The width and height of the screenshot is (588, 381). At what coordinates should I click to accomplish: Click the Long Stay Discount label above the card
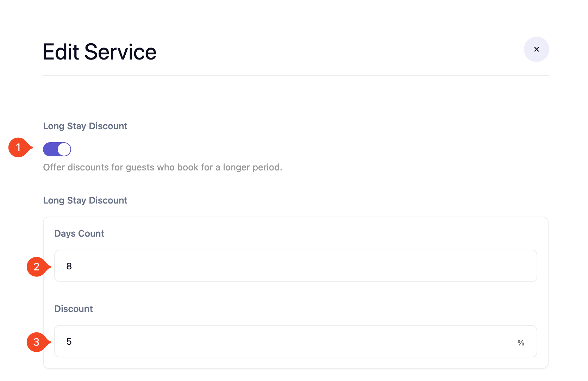[85, 200]
